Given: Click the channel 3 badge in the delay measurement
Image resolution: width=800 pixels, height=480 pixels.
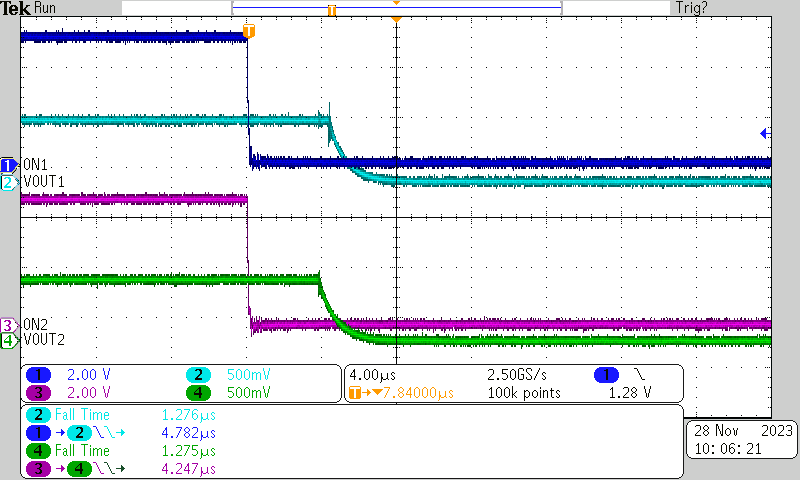Looking at the screenshot, I should coord(38,469).
